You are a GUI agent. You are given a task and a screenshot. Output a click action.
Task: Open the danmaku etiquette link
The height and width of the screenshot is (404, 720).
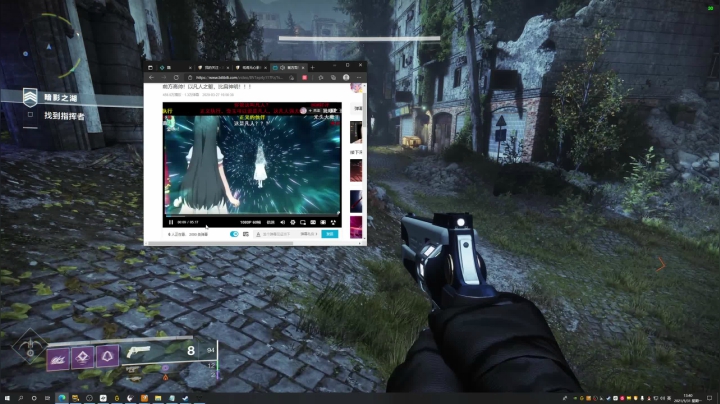click(309, 234)
